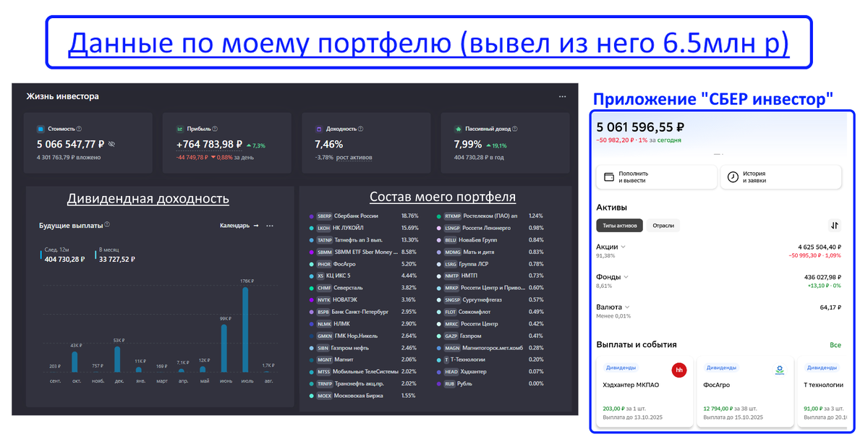Open the ФосАгро dividend card
Viewport: 868px width, 442px height.
tap(744, 391)
